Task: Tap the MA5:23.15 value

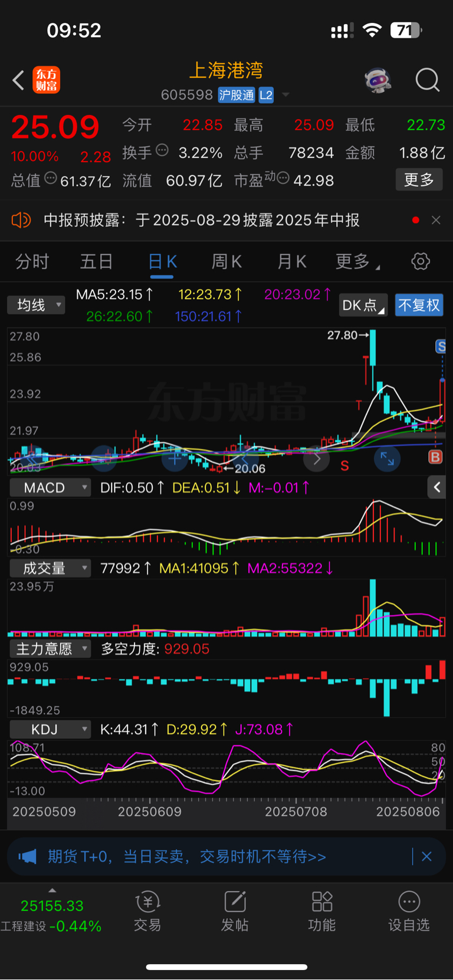Action: tap(114, 294)
